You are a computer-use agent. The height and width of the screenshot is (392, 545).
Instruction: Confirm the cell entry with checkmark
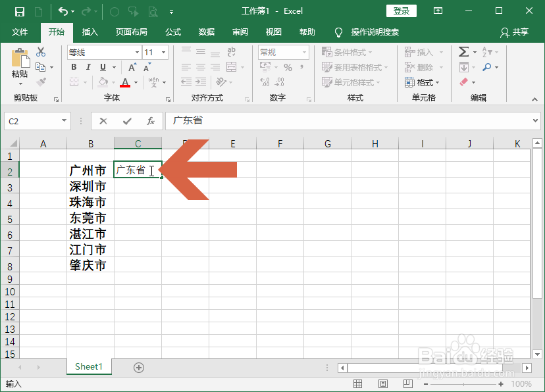coord(127,121)
